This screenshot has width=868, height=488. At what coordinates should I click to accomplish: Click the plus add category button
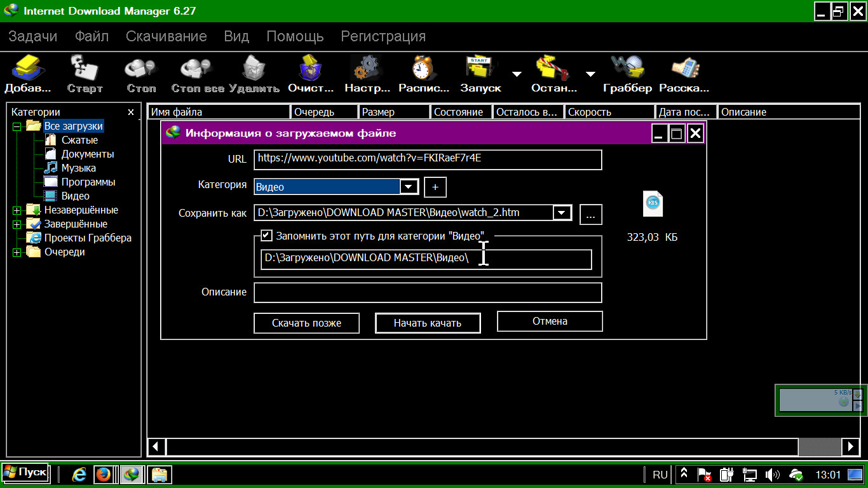coord(435,187)
